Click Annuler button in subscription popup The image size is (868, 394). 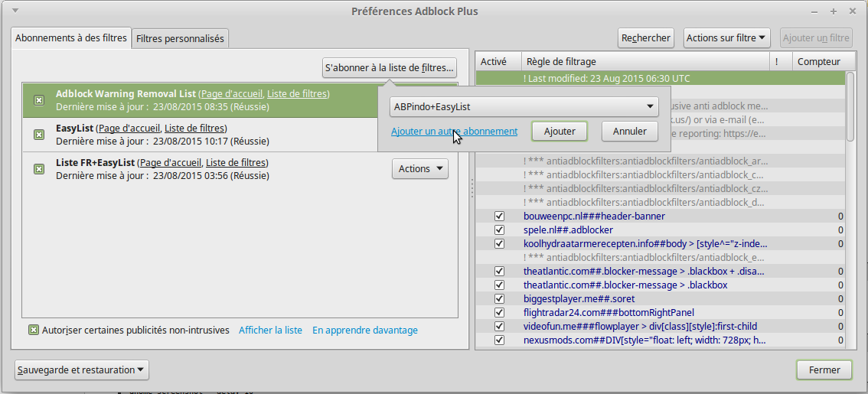pyautogui.click(x=630, y=132)
